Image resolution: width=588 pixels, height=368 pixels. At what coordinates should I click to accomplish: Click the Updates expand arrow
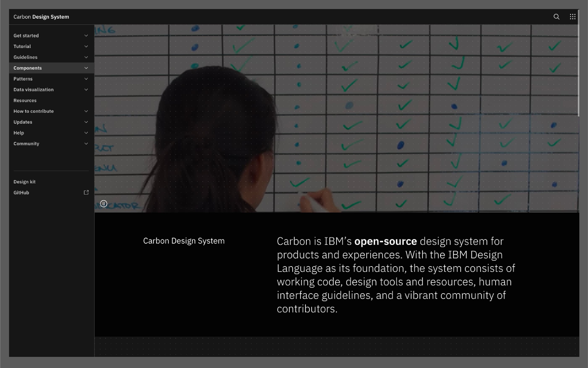tap(86, 122)
